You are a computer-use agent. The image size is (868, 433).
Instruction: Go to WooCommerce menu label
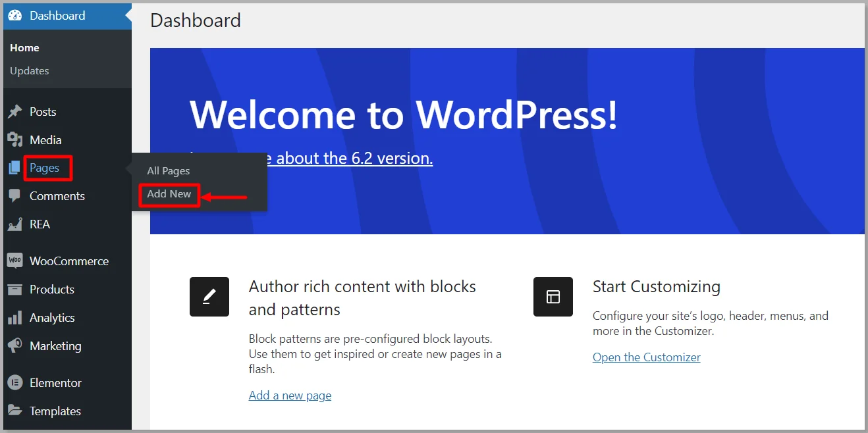tap(69, 261)
